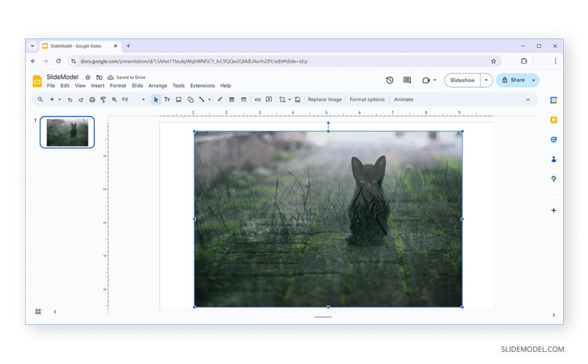Image resolution: width=588 pixels, height=364 pixels.
Task: Bookmark this page with star icon
Action: pyautogui.click(x=493, y=61)
